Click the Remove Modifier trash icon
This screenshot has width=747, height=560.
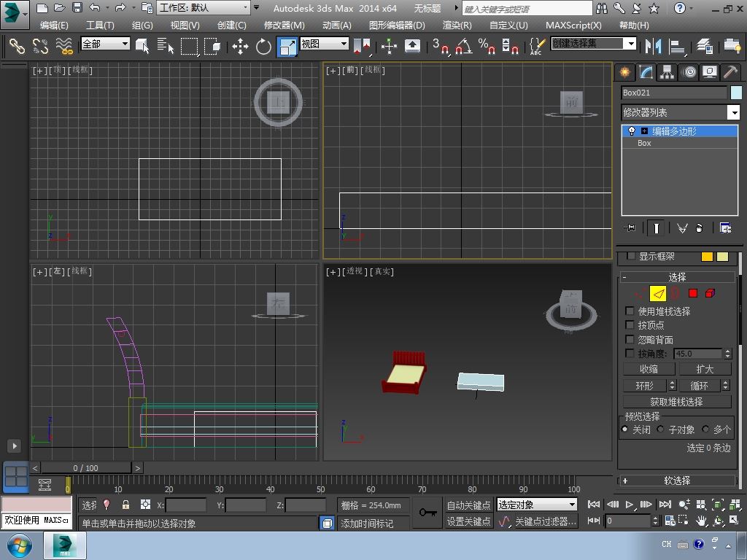click(x=699, y=228)
